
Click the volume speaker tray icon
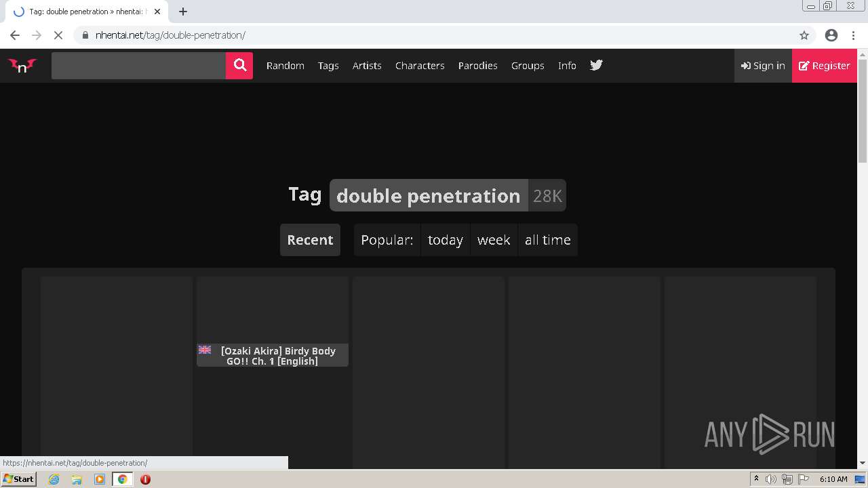[x=771, y=479]
